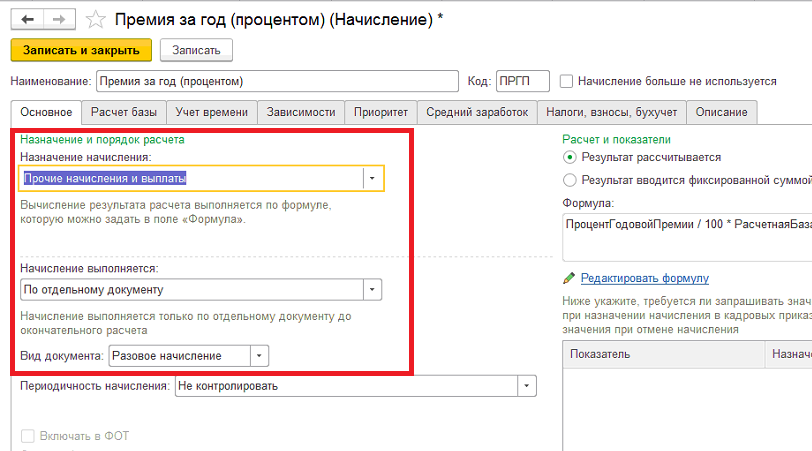Check 'Начисление больше не используется' checkbox

click(567, 81)
